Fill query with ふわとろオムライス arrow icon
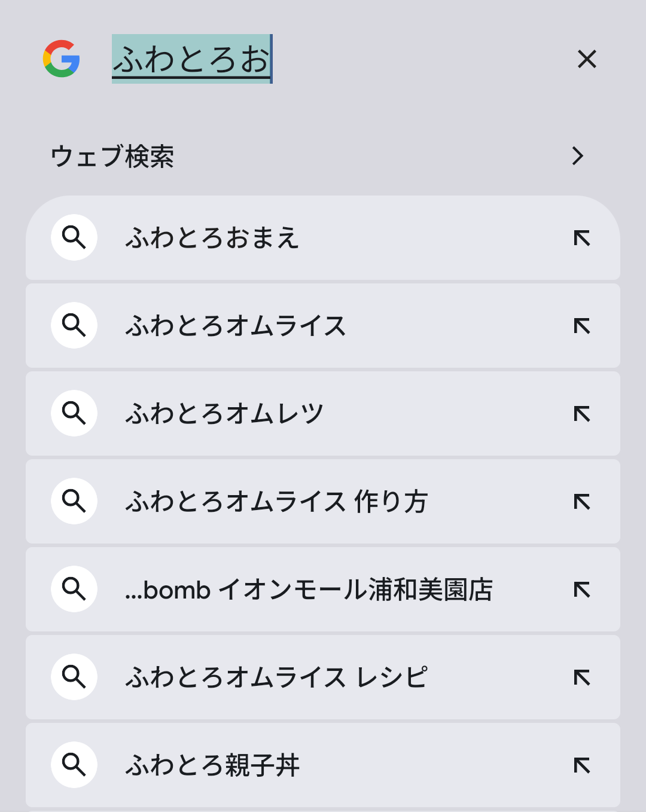Viewport: 646px width, 812px height. [582, 326]
